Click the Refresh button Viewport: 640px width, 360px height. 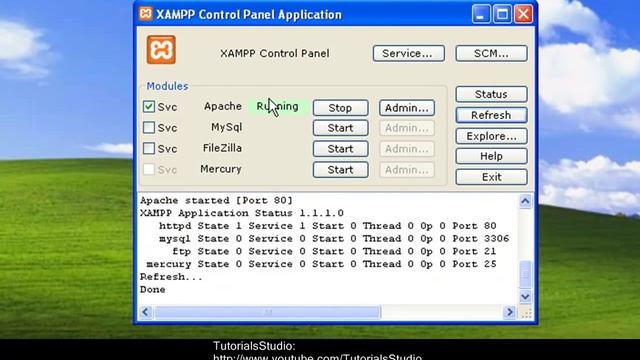pyautogui.click(x=491, y=115)
